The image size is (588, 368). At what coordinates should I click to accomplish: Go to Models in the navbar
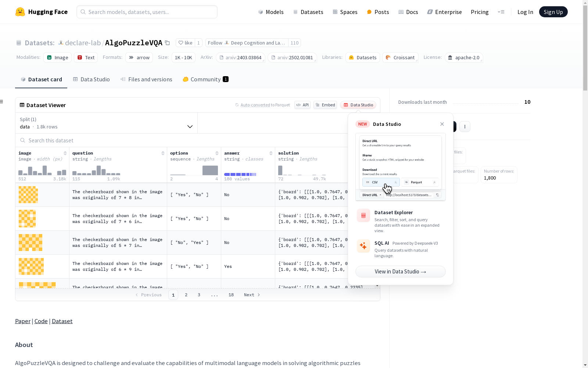pos(271,12)
